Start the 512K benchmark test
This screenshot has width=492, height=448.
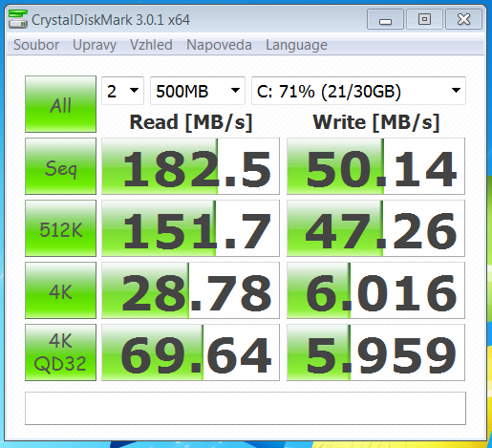[60, 228]
